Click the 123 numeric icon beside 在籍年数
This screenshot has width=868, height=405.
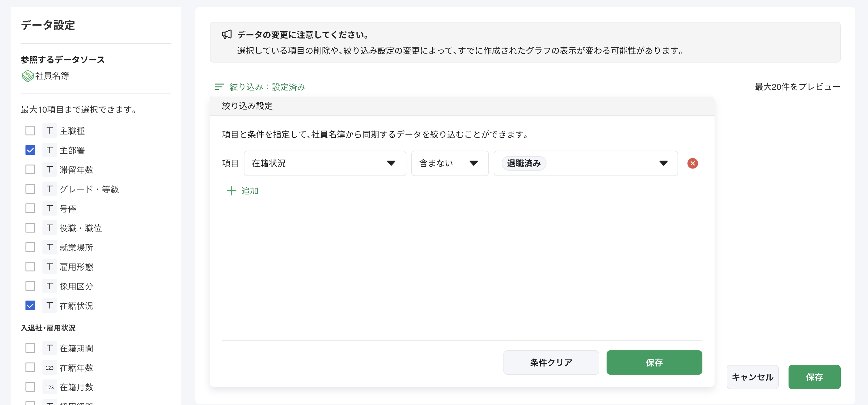(49, 368)
